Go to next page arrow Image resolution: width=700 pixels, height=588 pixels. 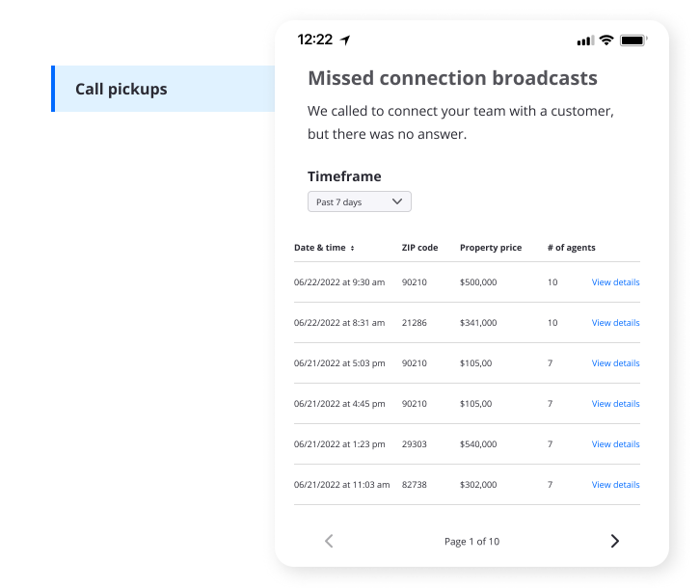(x=614, y=542)
